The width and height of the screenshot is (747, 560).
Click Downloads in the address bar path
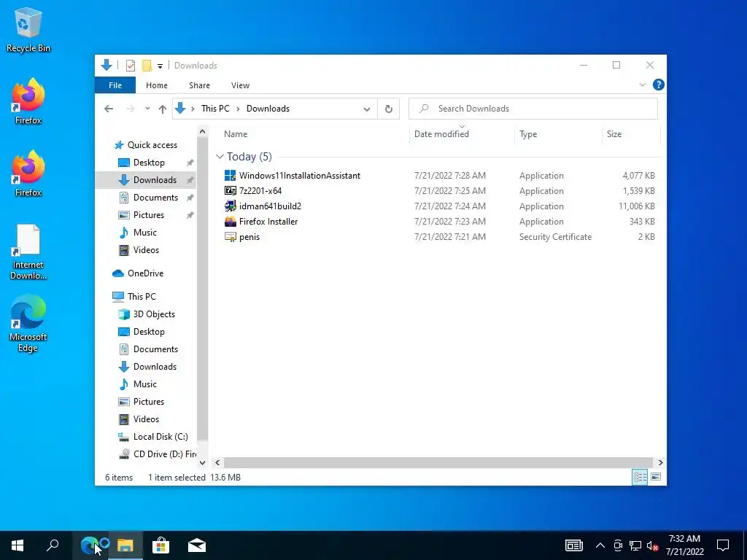pos(268,109)
